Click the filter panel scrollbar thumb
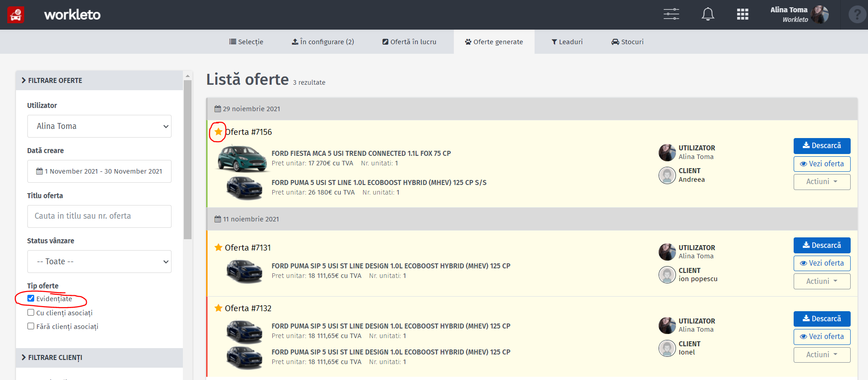The image size is (868, 380). point(187,159)
